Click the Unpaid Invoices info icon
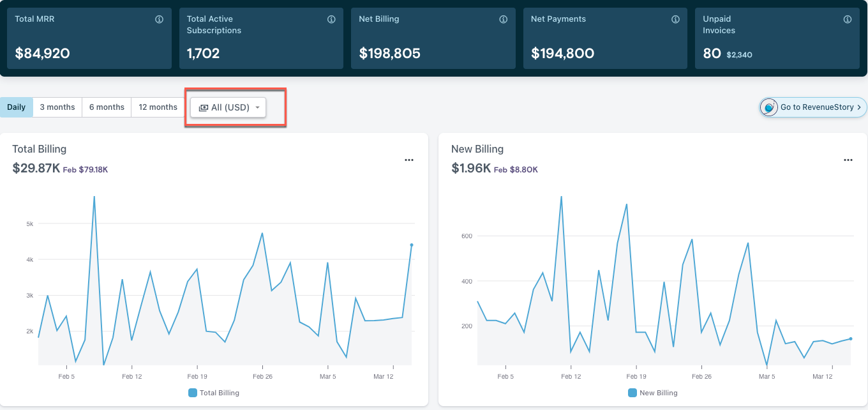Image resolution: width=868 pixels, height=410 pixels. tap(848, 20)
